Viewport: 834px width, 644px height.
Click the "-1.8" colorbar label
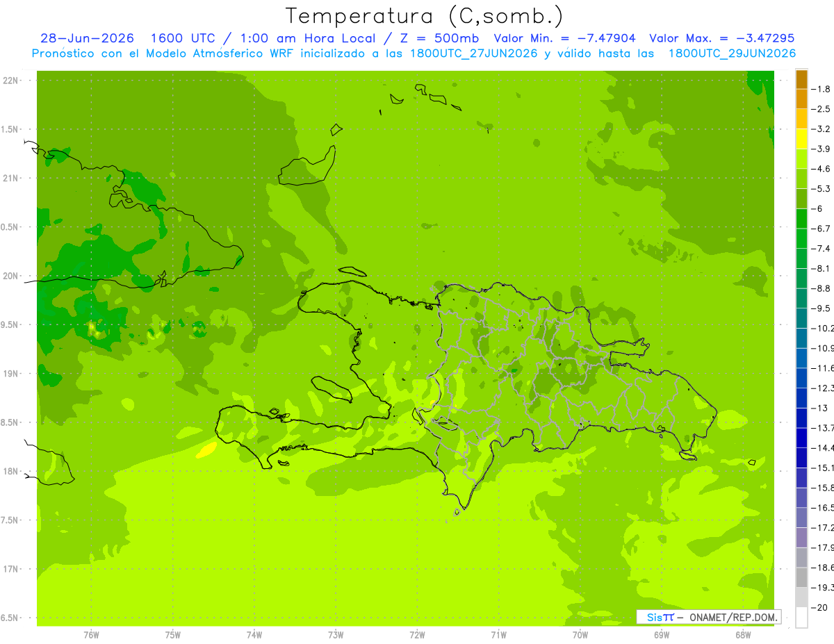[821, 89]
